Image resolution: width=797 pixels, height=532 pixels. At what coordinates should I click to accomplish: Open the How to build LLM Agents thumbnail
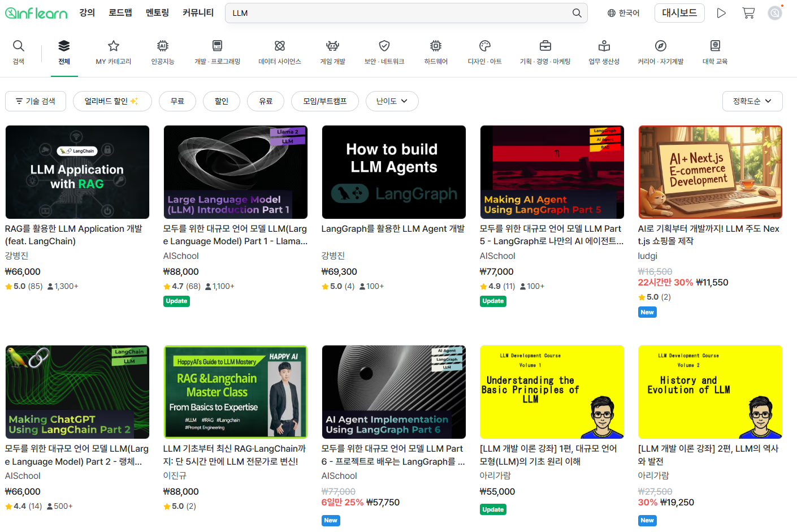point(394,172)
